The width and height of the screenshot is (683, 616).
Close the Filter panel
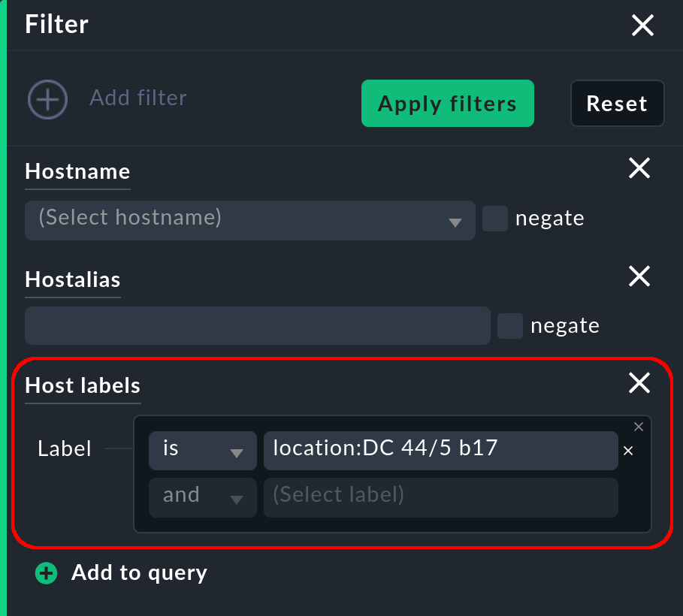coord(642,25)
